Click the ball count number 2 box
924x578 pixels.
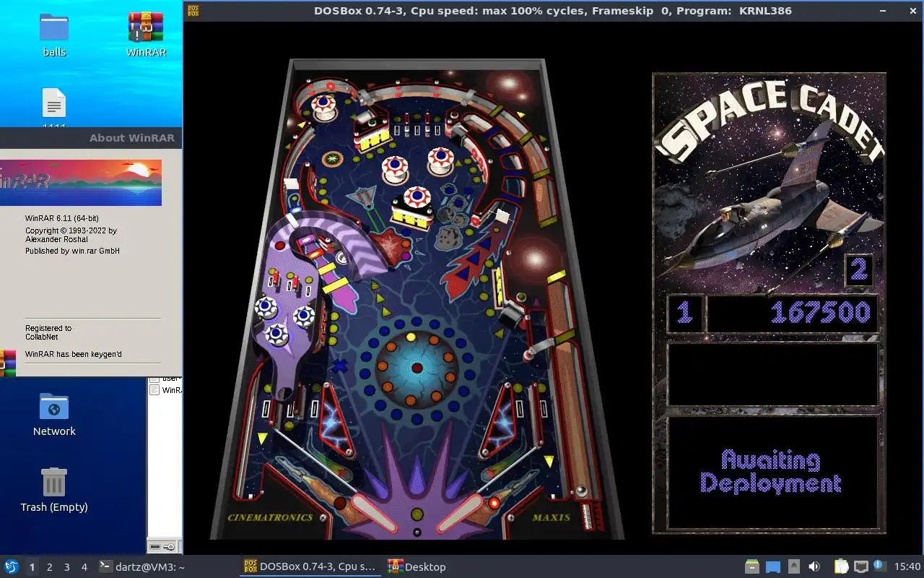pos(858,270)
